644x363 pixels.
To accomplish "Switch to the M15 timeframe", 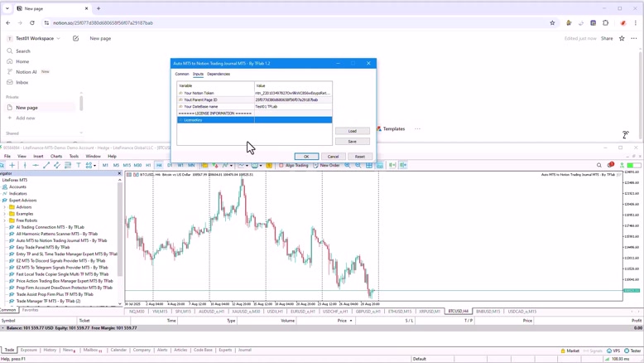I will point(127,165).
